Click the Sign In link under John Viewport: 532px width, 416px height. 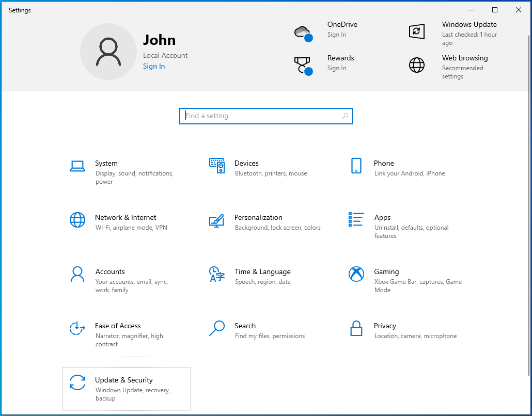(154, 66)
